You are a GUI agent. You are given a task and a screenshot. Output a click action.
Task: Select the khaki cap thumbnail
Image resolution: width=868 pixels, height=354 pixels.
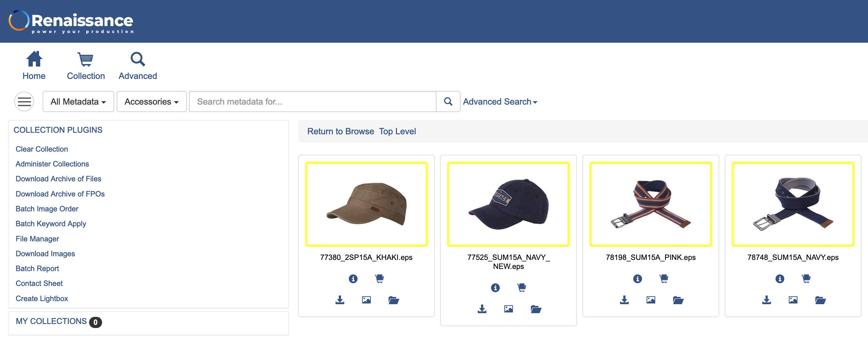click(366, 204)
